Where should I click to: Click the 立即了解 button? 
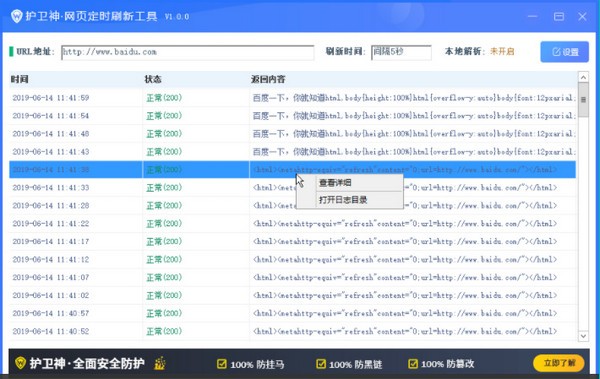point(559,363)
